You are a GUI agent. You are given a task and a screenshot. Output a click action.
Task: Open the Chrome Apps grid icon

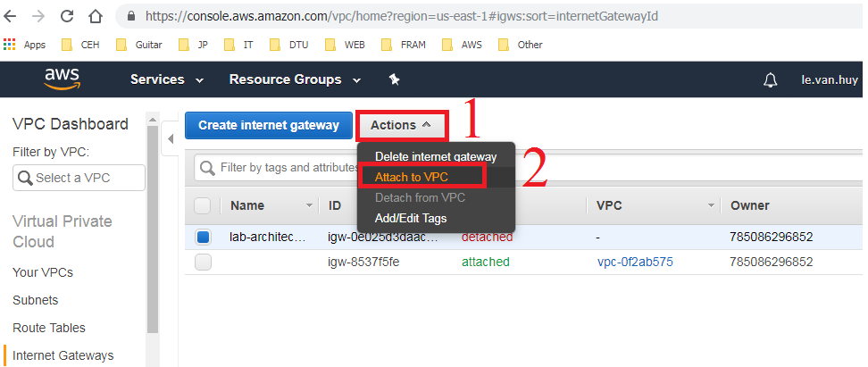(11, 45)
